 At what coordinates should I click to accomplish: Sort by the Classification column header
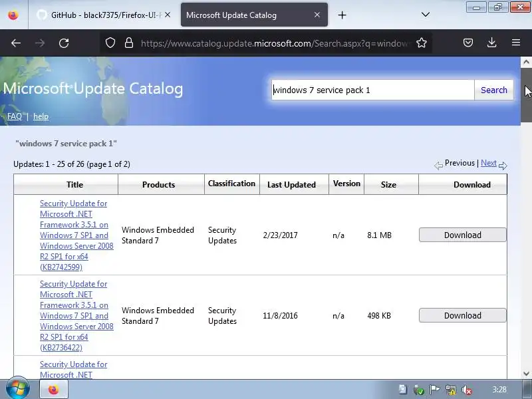pyautogui.click(x=231, y=184)
